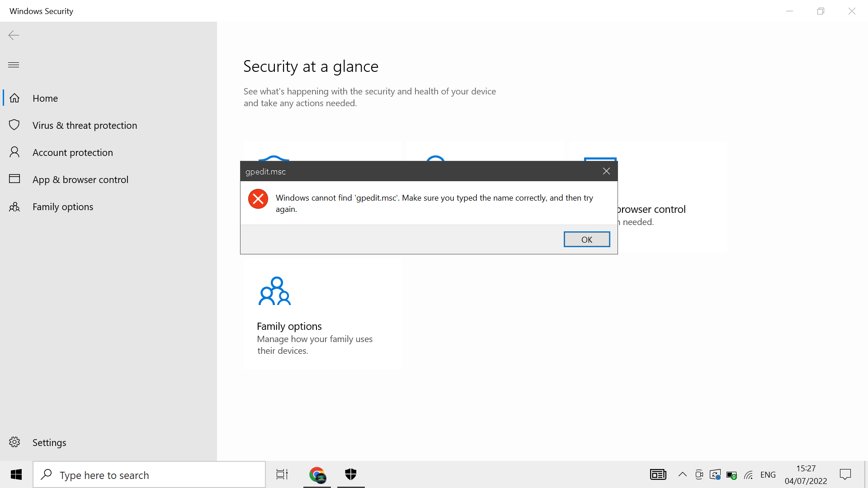
Task: Close the gpedit.msc error dialog
Action: [x=606, y=171]
